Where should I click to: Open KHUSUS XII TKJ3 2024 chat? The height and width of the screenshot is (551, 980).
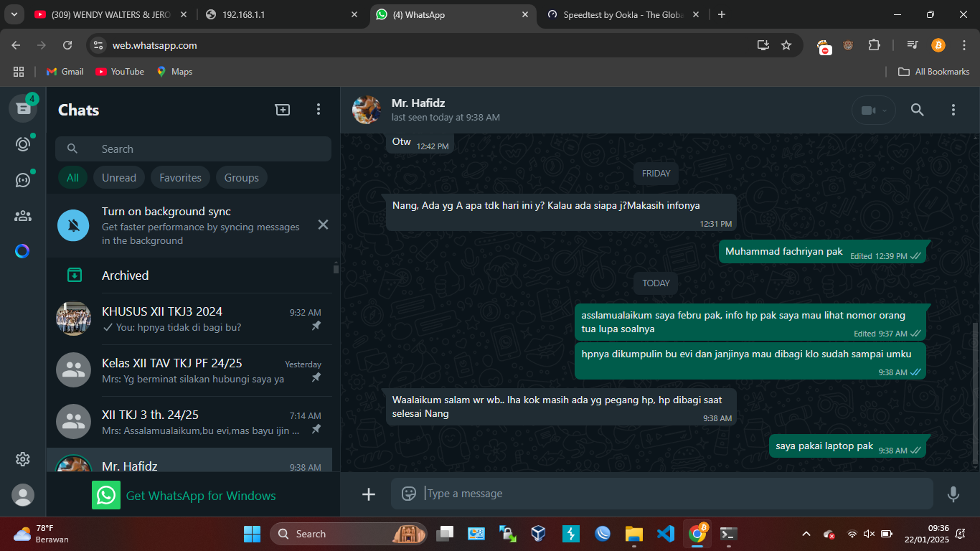(x=189, y=319)
